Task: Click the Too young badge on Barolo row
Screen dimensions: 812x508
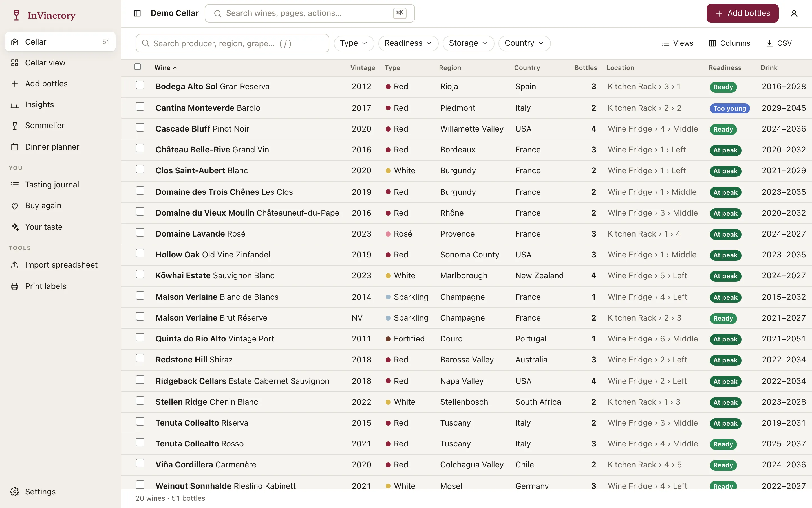Action: pos(729,109)
